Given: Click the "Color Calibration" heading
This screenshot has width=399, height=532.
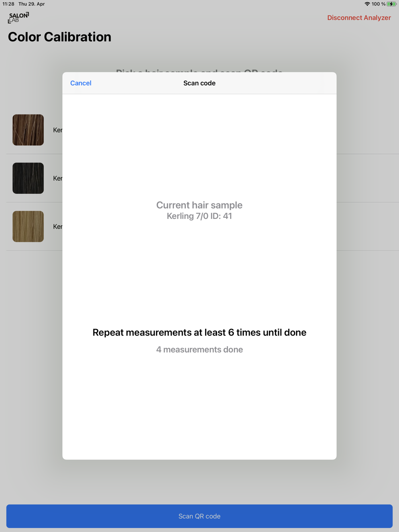Looking at the screenshot, I should (x=59, y=37).
